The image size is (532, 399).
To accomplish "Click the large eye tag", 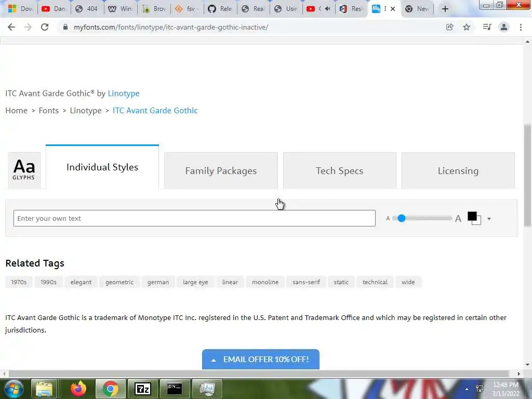I will pyautogui.click(x=195, y=282).
